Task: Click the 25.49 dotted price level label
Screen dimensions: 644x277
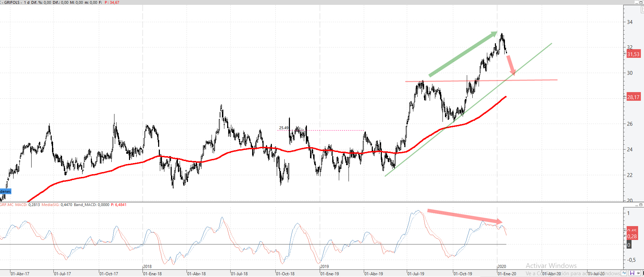Action: point(284,128)
